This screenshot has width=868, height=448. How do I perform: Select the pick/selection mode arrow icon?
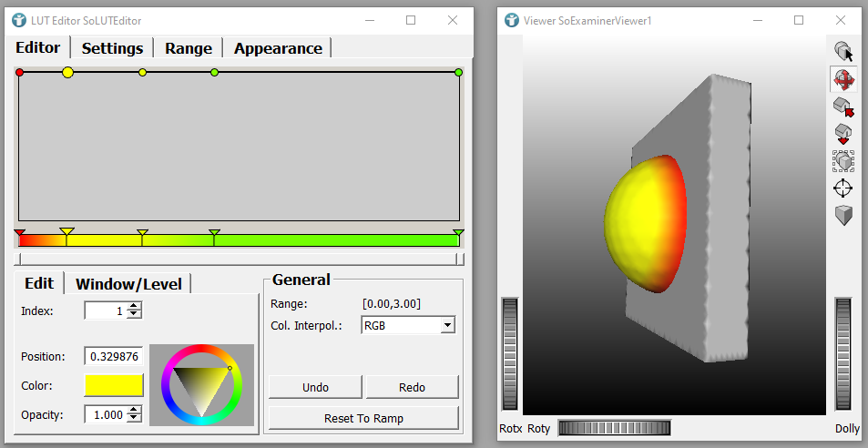tap(843, 52)
